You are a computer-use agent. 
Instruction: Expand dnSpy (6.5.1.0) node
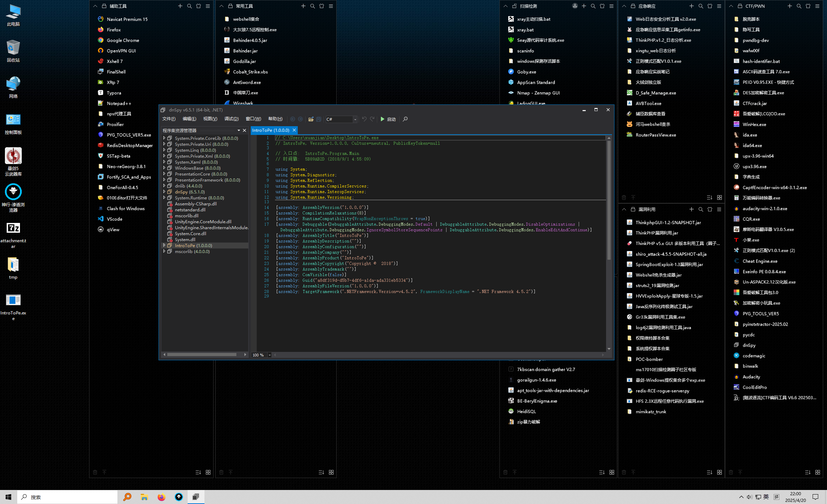click(x=164, y=192)
